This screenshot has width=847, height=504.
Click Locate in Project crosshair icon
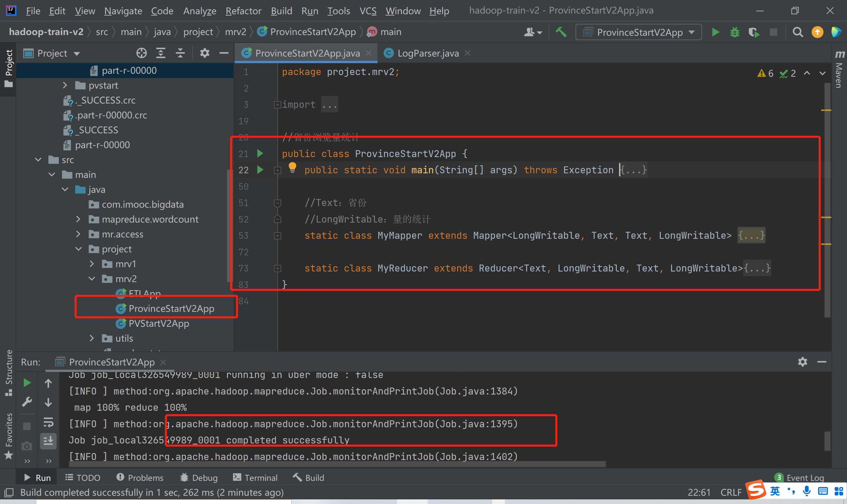(141, 53)
